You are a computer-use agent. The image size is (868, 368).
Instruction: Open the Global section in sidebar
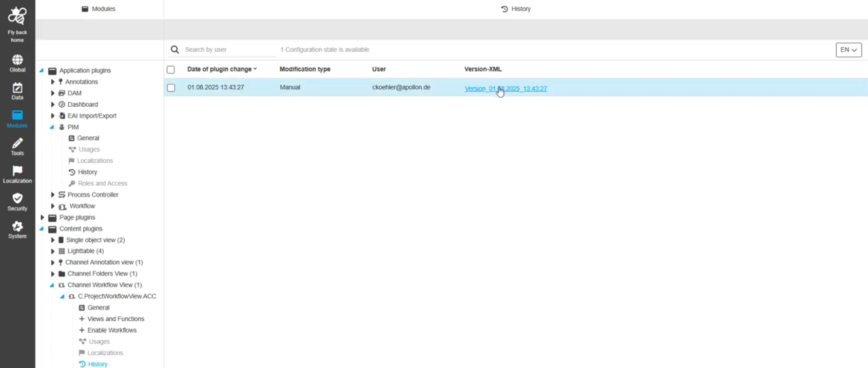(17, 61)
